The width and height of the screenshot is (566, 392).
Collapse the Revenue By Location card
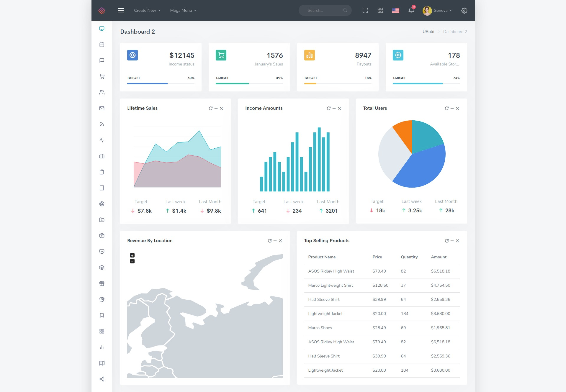click(275, 241)
